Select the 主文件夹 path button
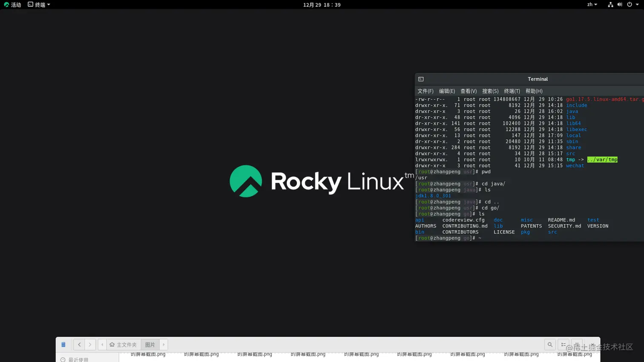 (124, 345)
